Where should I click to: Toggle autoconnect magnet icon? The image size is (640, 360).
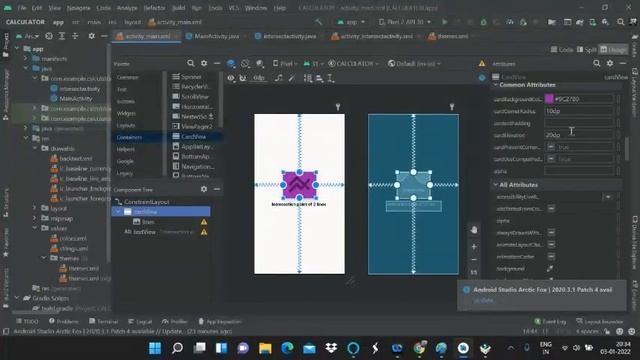pos(242,78)
